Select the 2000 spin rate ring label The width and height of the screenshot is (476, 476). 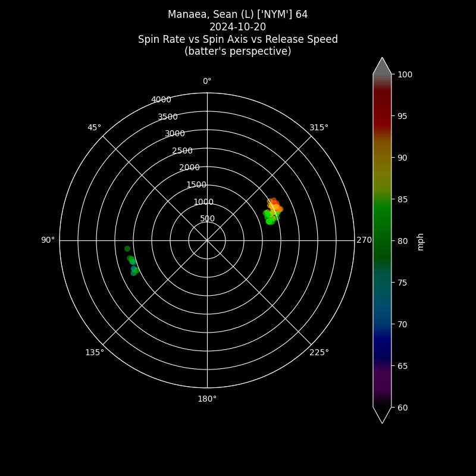coord(189,168)
